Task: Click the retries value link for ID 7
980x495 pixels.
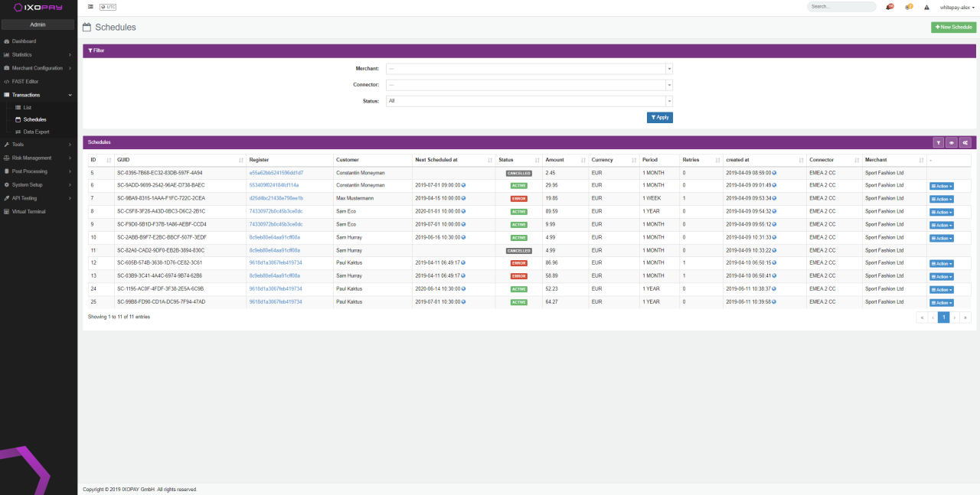Action: pos(684,198)
